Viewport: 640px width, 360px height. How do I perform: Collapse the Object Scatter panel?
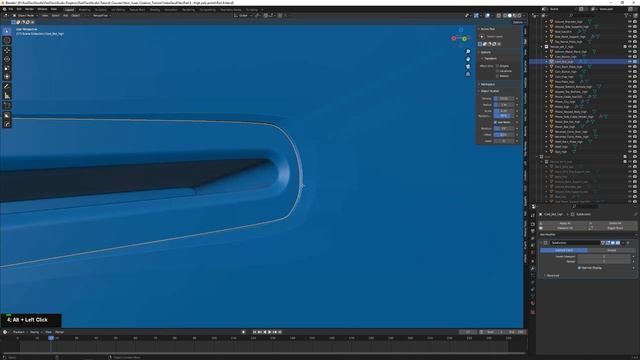coord(489,91)
